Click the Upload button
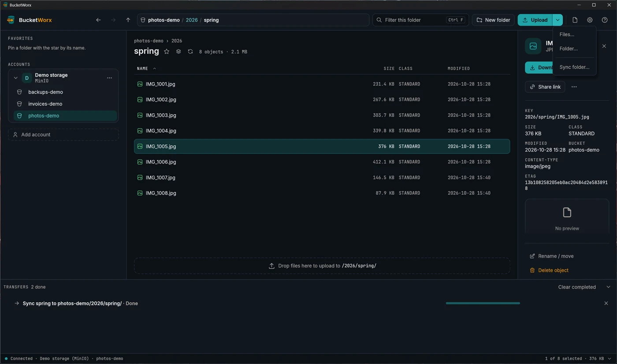The height and width of the screenshot is (364, 617). pos(535,20)
